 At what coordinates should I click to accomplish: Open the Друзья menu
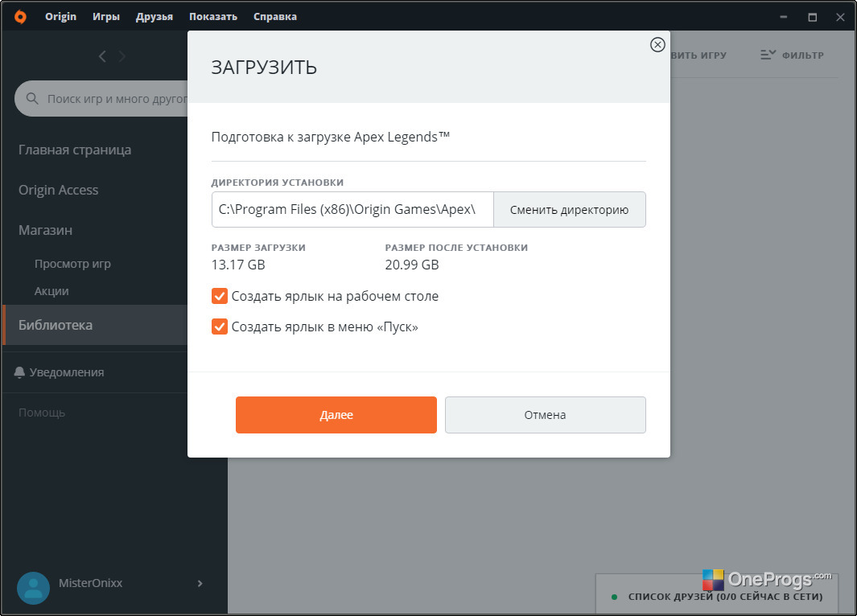(155, 17)
